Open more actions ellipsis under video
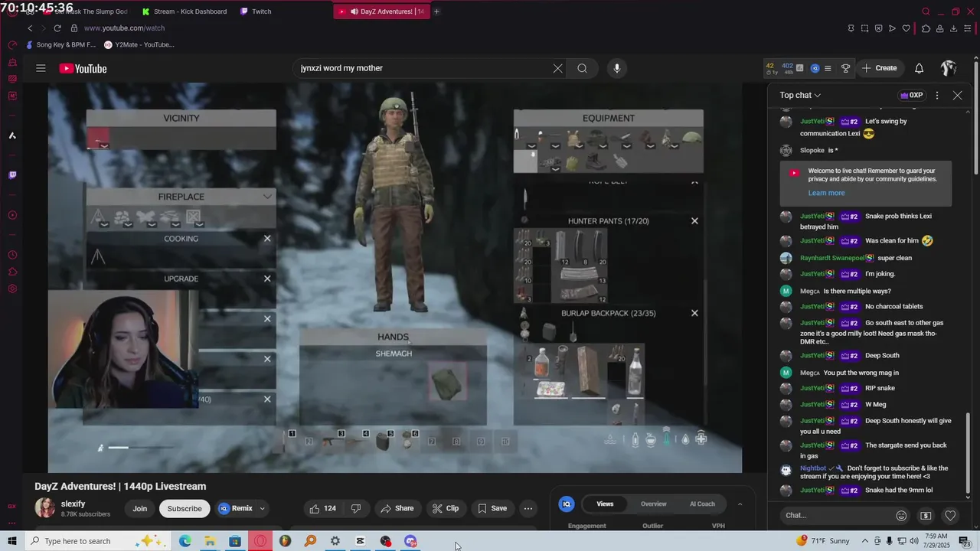This screenshot has width=980, height=551. pos(528,508)
